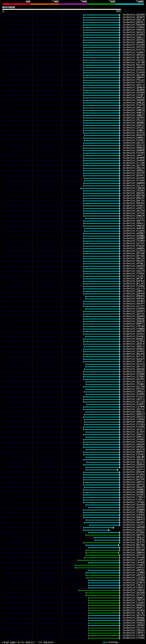Click the '~80%' legend label

pyautogui.click(x=112, y=2)
